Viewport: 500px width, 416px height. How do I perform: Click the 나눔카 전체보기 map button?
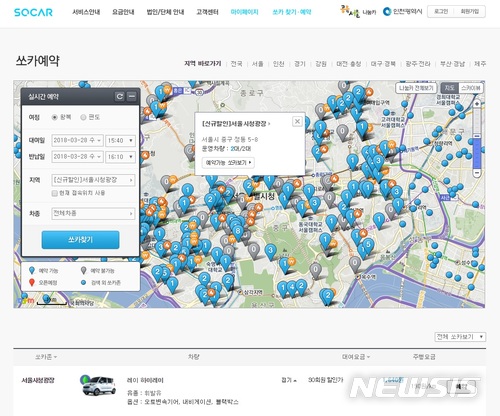click(x=416, y=88)
